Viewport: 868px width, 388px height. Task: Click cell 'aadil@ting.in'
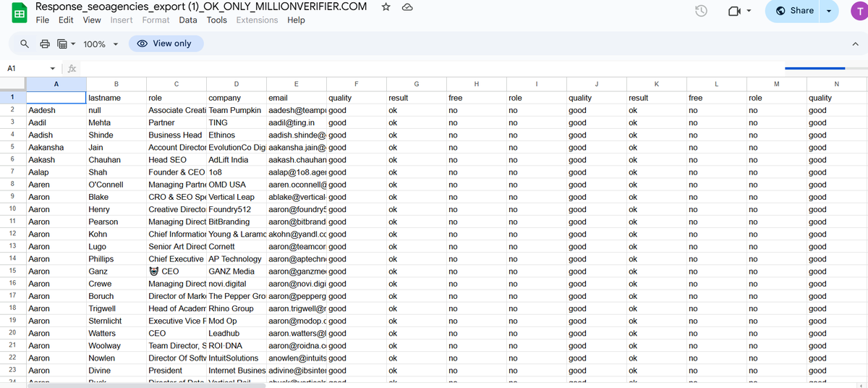click(x=296, y=122)
